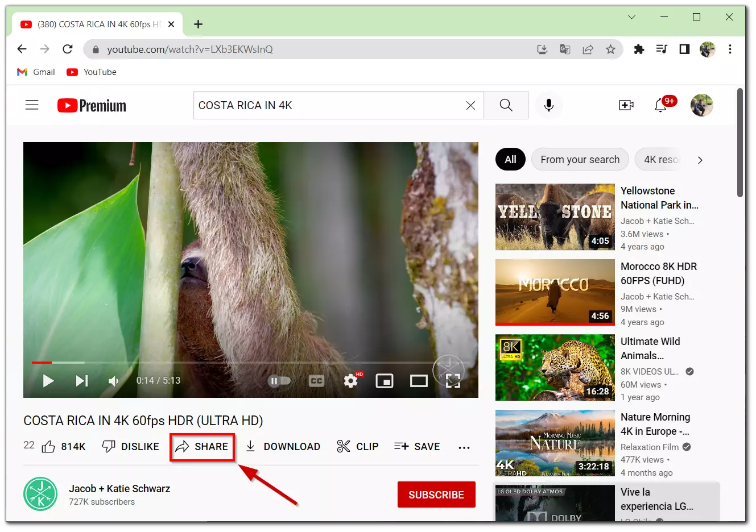Click the DISLIKE button
The width and height of the screenshot is (756, 532).
[x=130, y=447]
